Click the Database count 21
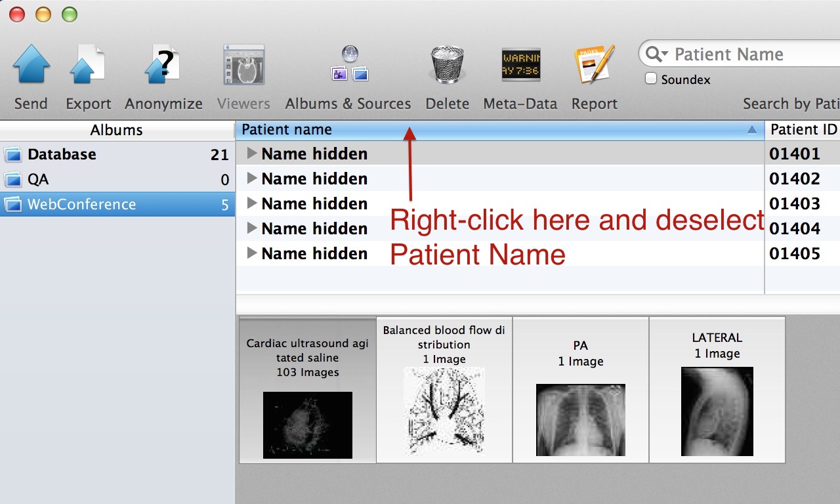Image resolution: width=840 pixels, height=504 pixels. pos(220,155)
